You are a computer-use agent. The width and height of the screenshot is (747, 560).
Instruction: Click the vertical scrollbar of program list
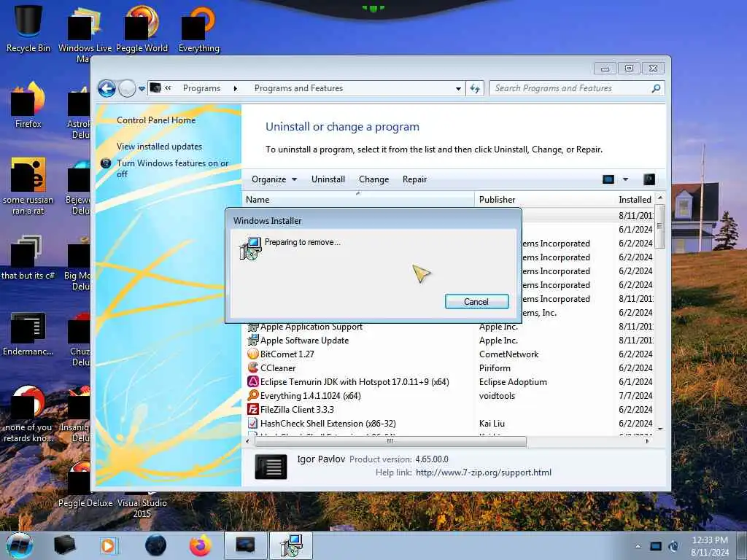tap(659, 227)
